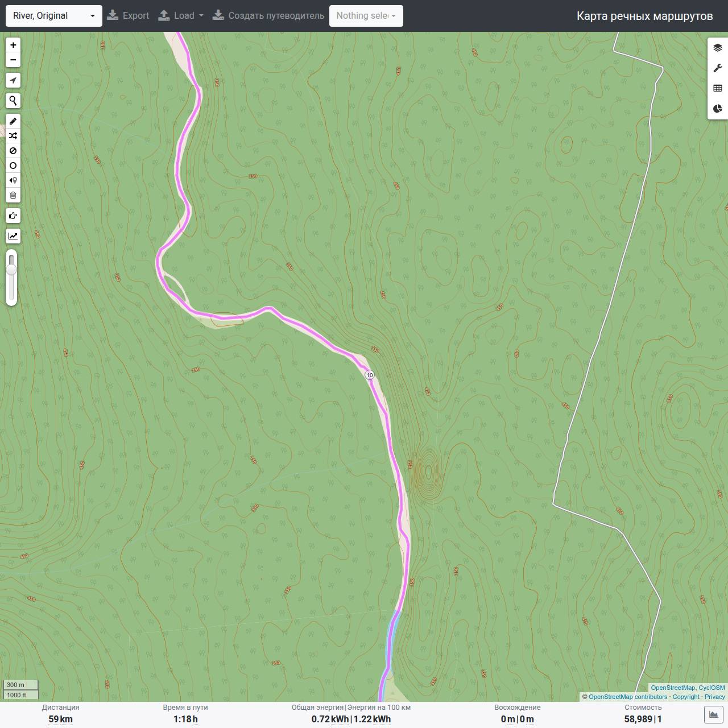
Task: Zoom out with the minus button
Action: click(13, 60)
